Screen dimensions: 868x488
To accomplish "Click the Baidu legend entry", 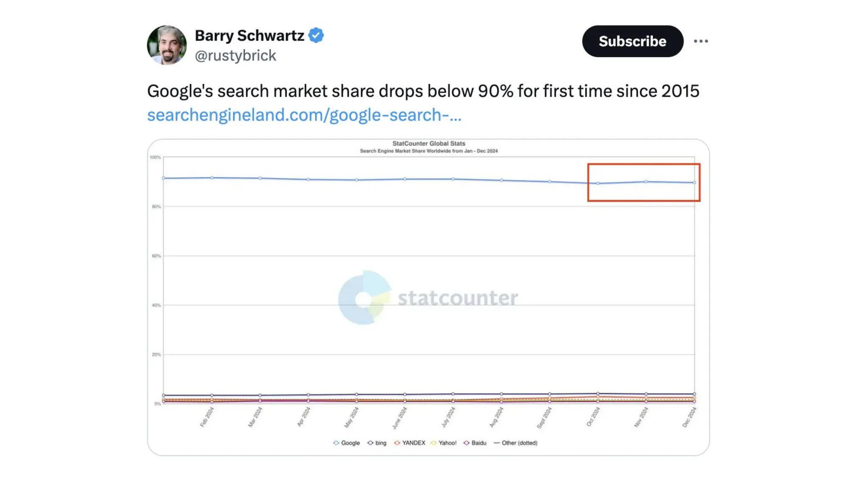I will (475, 443).
